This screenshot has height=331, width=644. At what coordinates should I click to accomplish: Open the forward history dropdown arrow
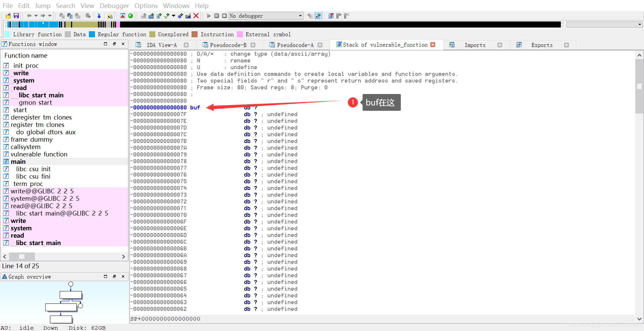point(50,16)
